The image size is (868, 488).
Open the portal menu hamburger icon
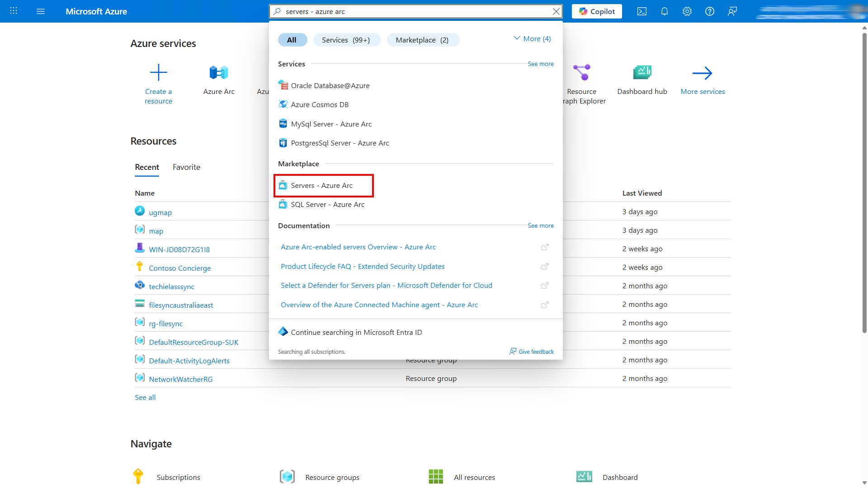41,11
